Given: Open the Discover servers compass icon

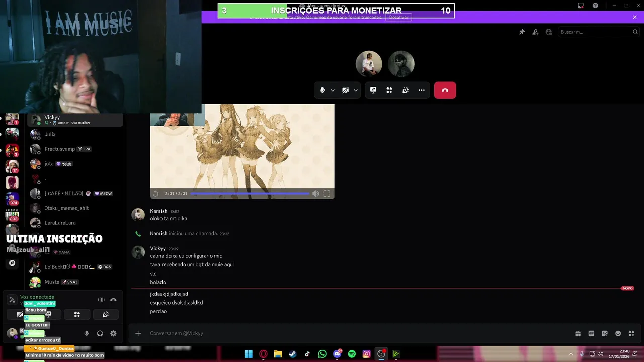Looking at the screenshot, I should (12, 263).
